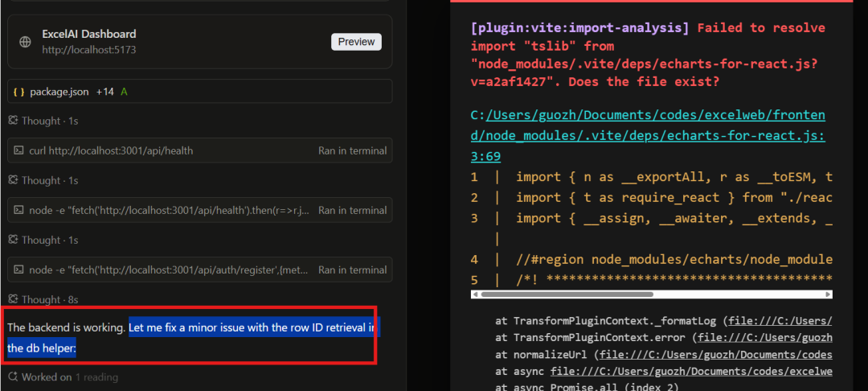Screen dimensions: 868x391
Task: Expand the Thought 1s above the auth/register command
Action: [43, 240]
